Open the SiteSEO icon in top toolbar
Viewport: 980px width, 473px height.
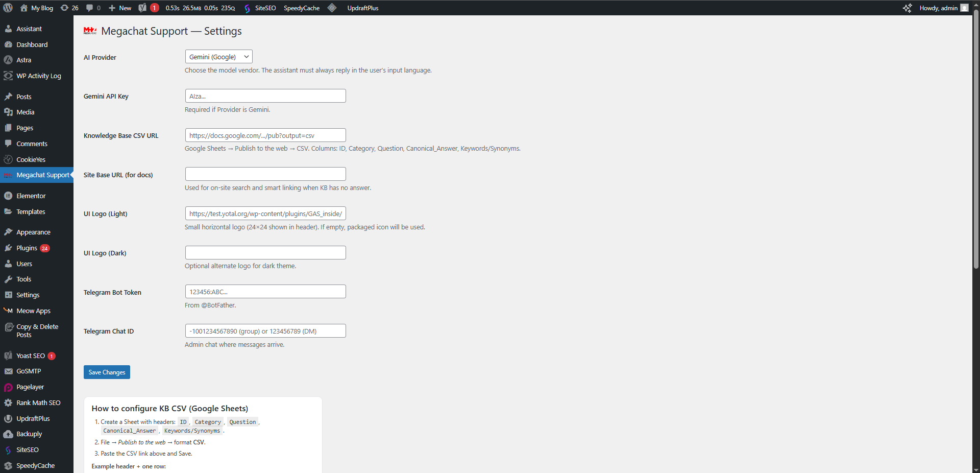[248, 8]
